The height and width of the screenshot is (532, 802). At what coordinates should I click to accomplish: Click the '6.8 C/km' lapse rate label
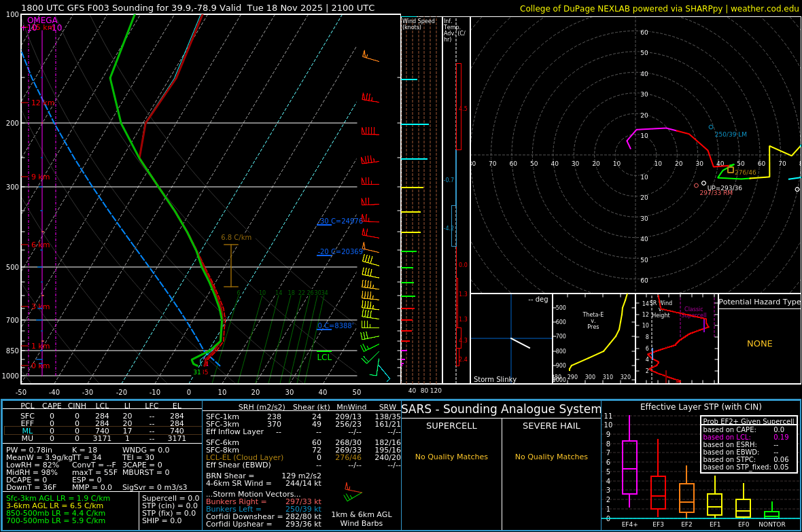click(x=237, y=237)
